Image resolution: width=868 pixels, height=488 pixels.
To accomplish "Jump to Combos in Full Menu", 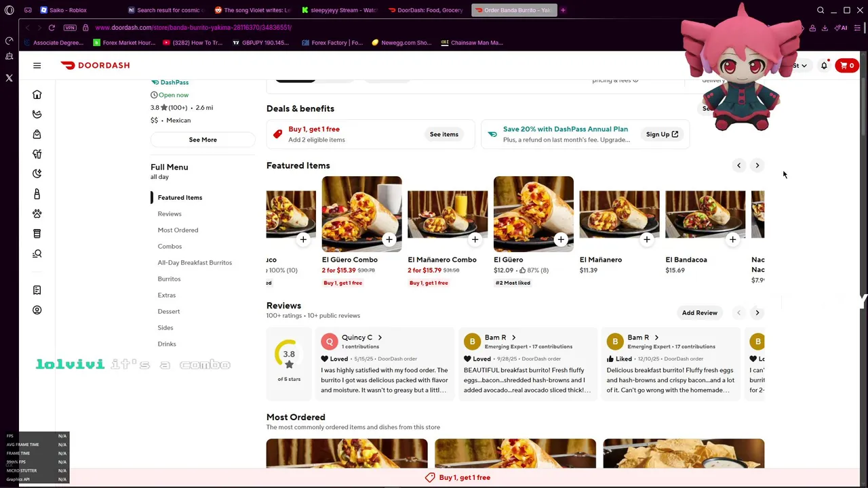I will click(170, 246).
